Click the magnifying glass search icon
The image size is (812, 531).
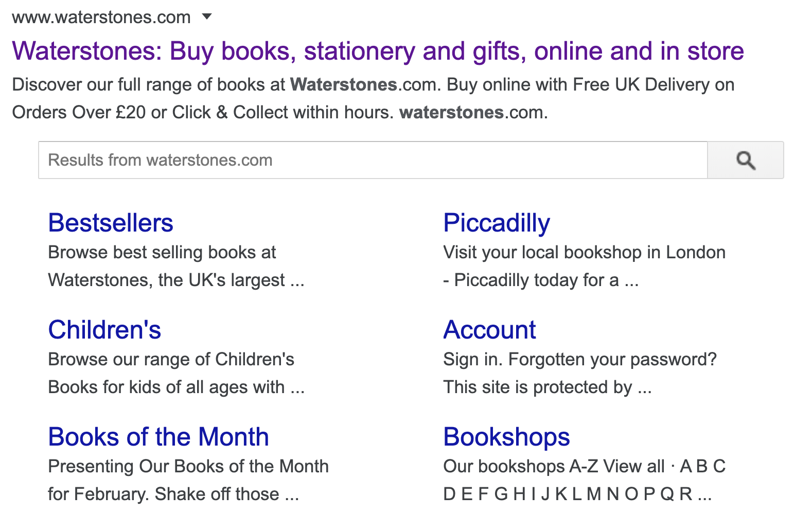pyautogui.click(x=745, y=161)
